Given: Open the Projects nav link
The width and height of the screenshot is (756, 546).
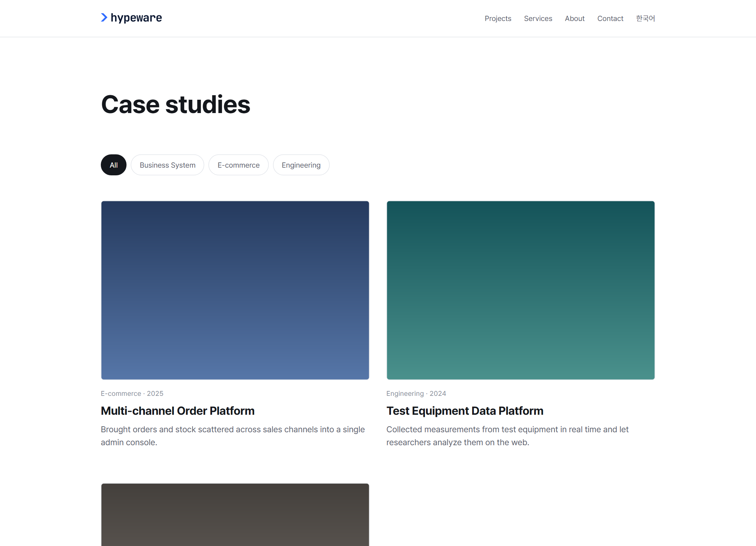Looking at the screenshot, I should [498, 19].
